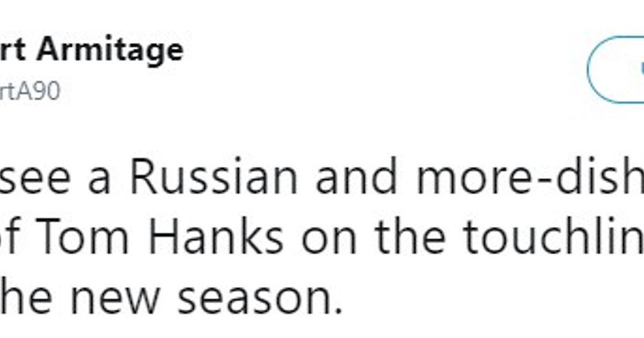
Task: Click the letter "a" before "Russian"
Action: coord(100,180)
